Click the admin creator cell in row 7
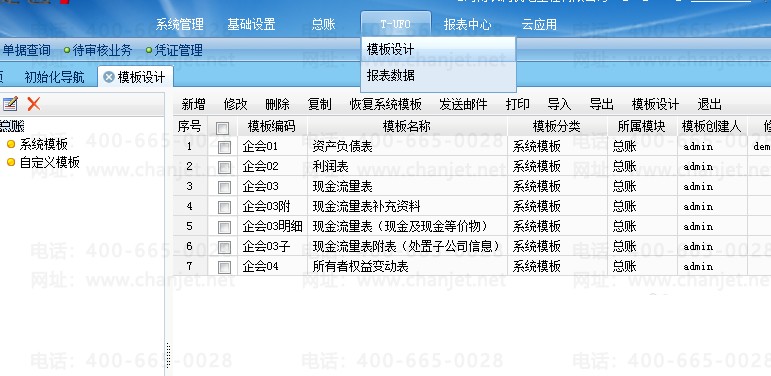771x376 pixels. (712, 266)
